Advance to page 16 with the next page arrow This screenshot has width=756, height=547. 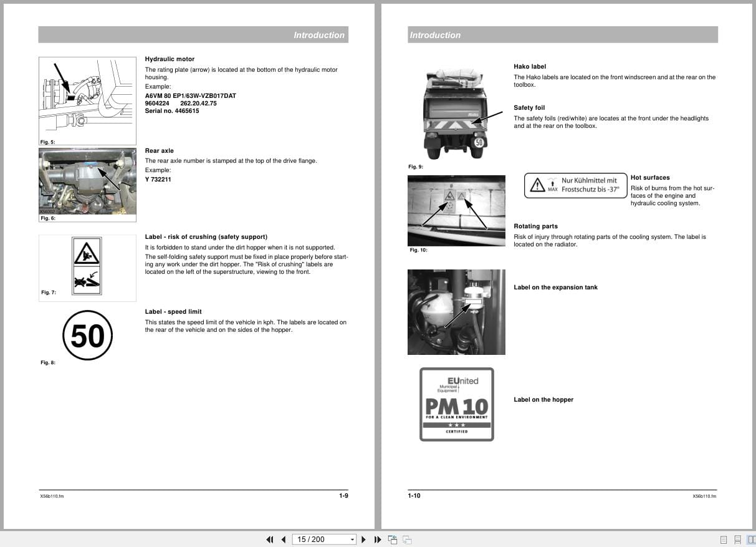363,539
